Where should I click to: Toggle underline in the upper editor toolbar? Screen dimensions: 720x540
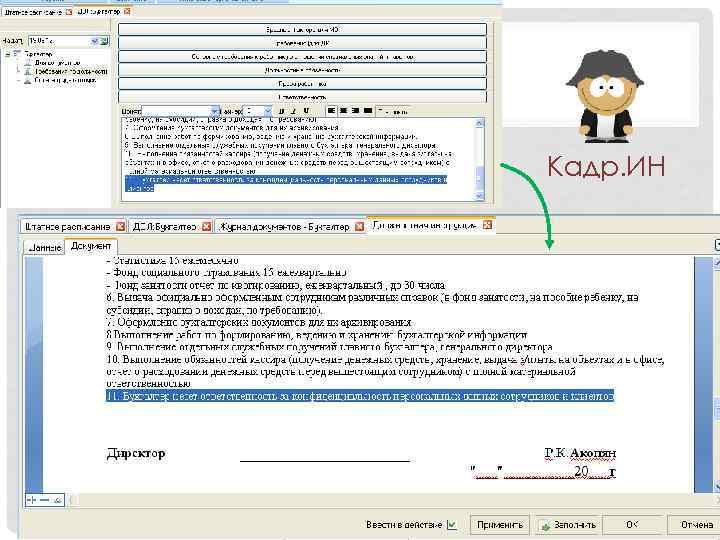(x=306, y=111)
